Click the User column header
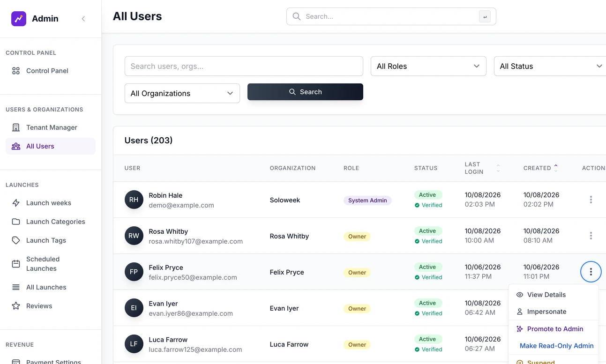The height and width of the screenshot is (364, 606). [132, 168]
